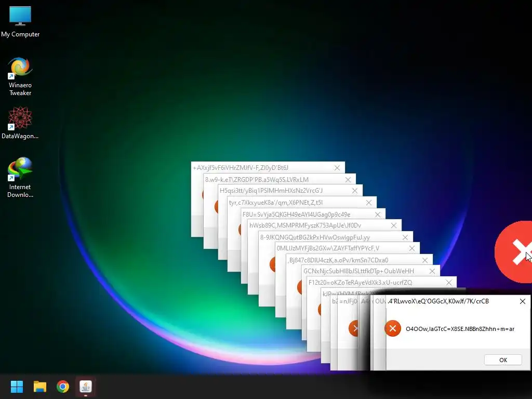Click the Java app taskbar icon
This screenshot has width=532, height=399.
86,387
